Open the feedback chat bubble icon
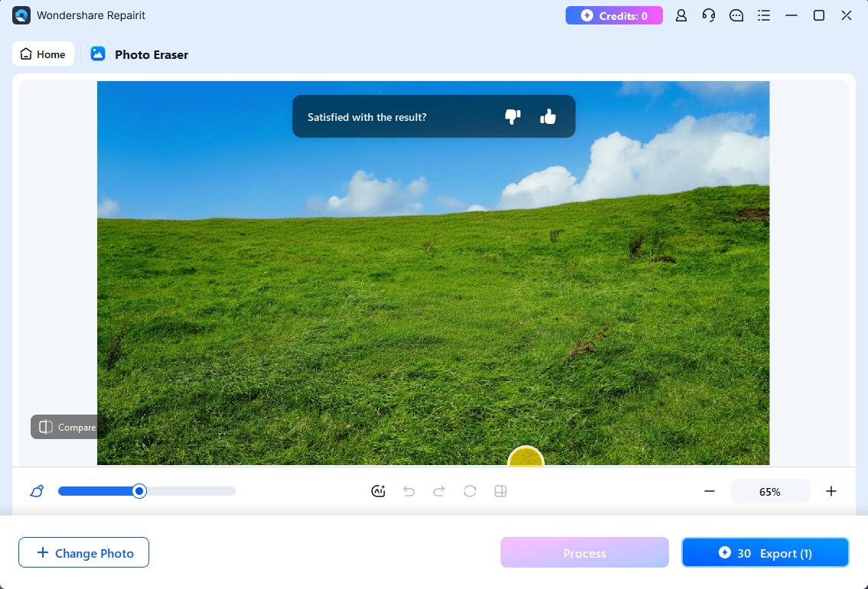The height and width of the screenshot is (589, 868). pos(736,15)
